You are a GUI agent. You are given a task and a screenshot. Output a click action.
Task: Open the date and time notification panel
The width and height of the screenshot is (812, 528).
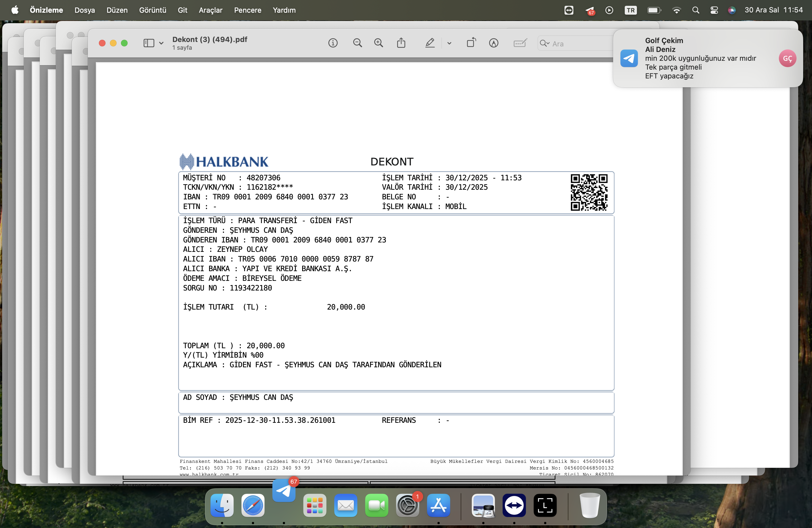[773, 10]
